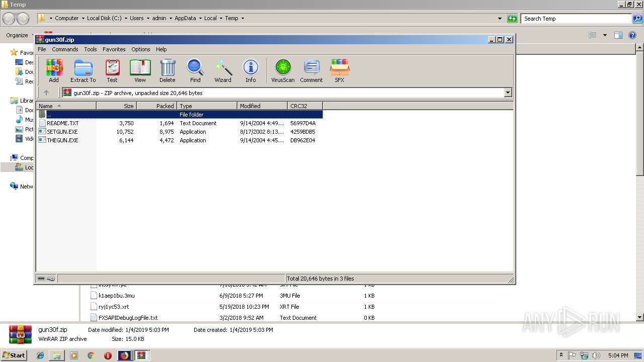The height and width of the screenshot is (362, 644).
Task: Click the search magnifier in Explorer
Action: click(x=637, y=19)
